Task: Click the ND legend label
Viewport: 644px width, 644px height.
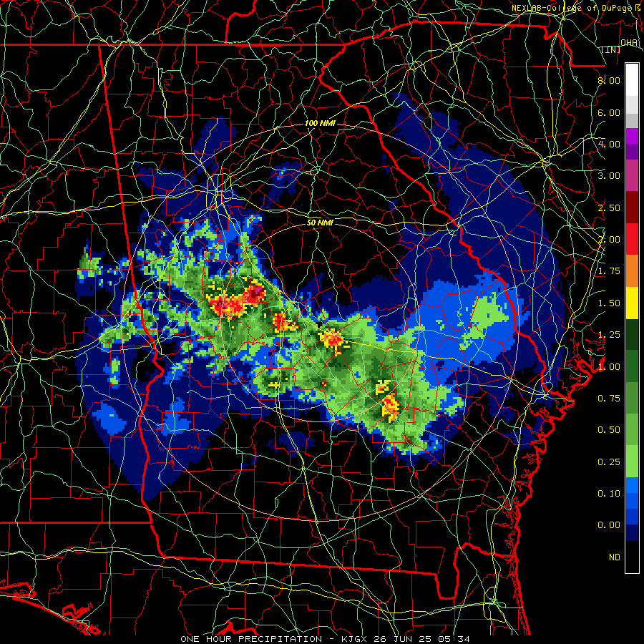Action: tap(615, 557)
